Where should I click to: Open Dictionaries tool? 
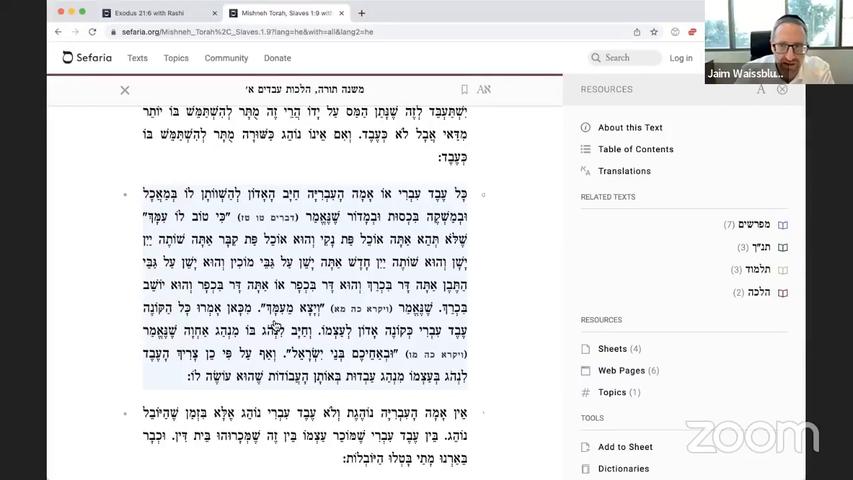pos(623,469)
